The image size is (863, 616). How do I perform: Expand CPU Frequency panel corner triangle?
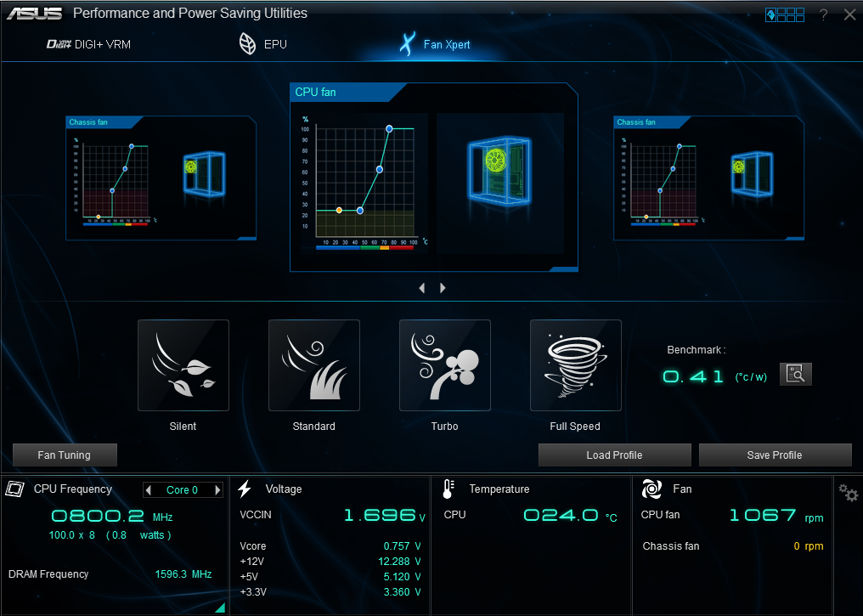(x=221, y=608)
